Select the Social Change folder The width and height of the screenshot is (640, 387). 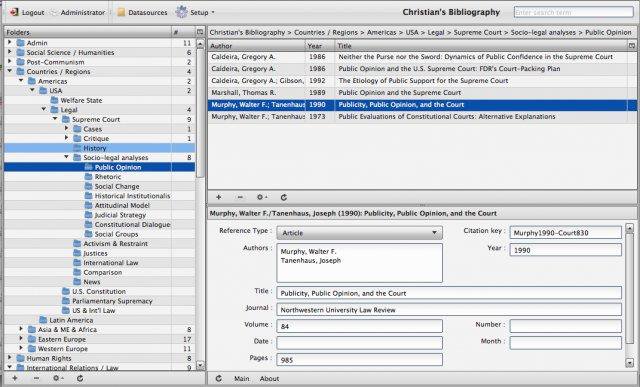click(x=117, y=186)
